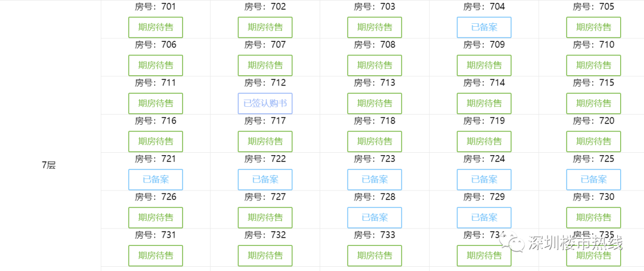Click 期房待售 button for room 701
644x271 pixels.
pyautogui.click(x=156, y=27)
